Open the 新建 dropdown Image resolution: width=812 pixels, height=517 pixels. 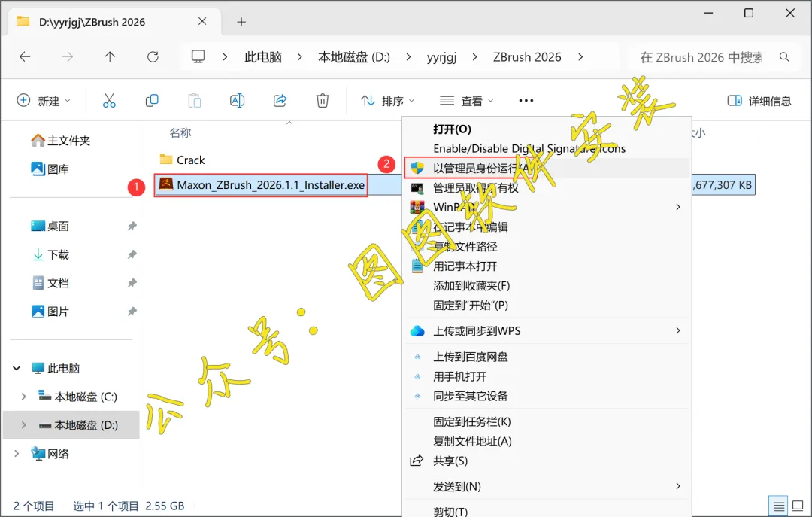coord(44,101)
